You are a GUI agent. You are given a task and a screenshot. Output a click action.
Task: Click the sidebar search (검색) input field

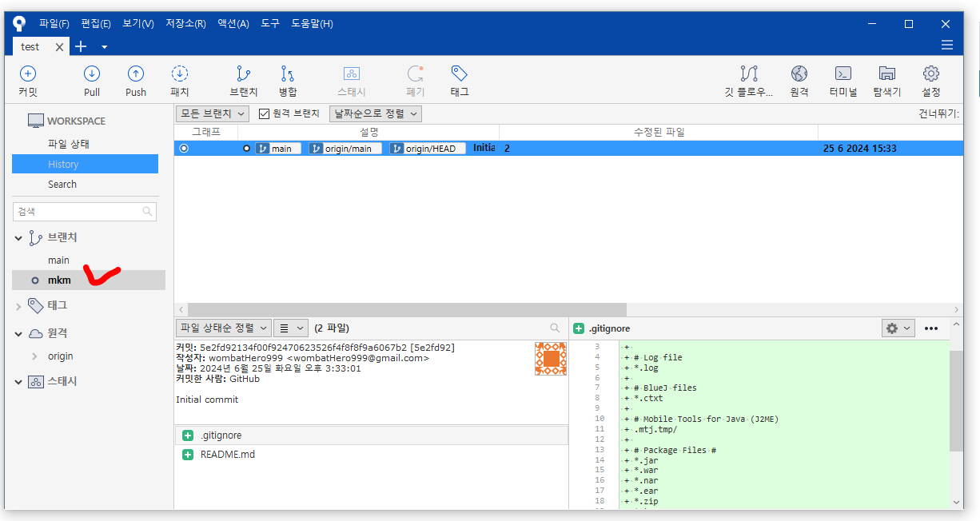click(x=78, y=212)
